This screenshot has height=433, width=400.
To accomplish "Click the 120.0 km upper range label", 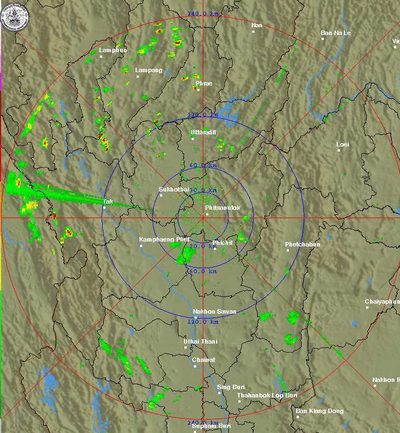I will click(x=203, y=115).
